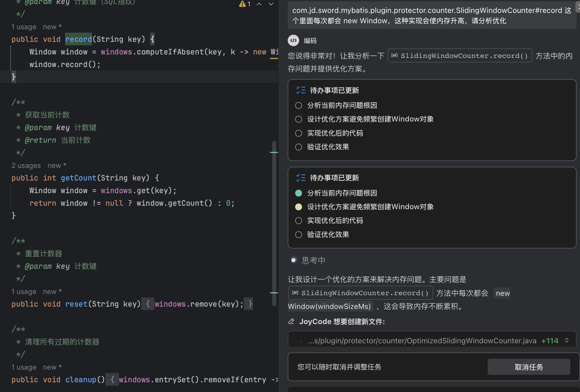Expand the collapsed cleanup method body brace
The image size is (580, 392).
click(112, 380)
